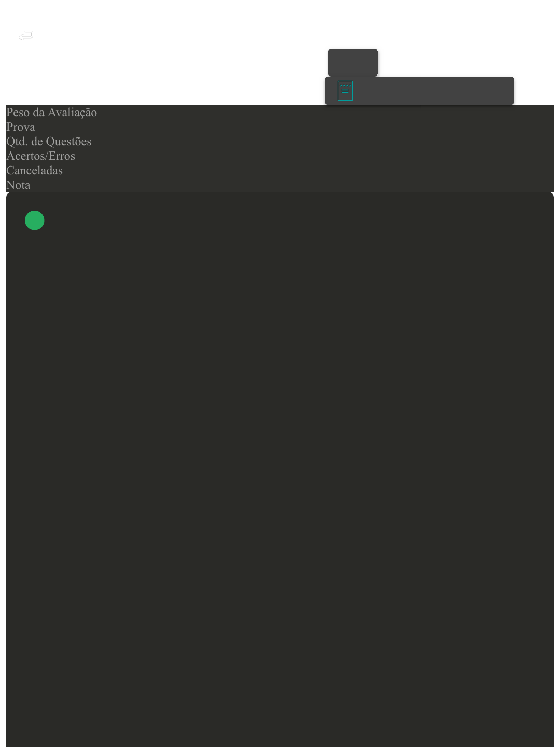Click the right end of the wide dark bar

click(x=498, y=91)
